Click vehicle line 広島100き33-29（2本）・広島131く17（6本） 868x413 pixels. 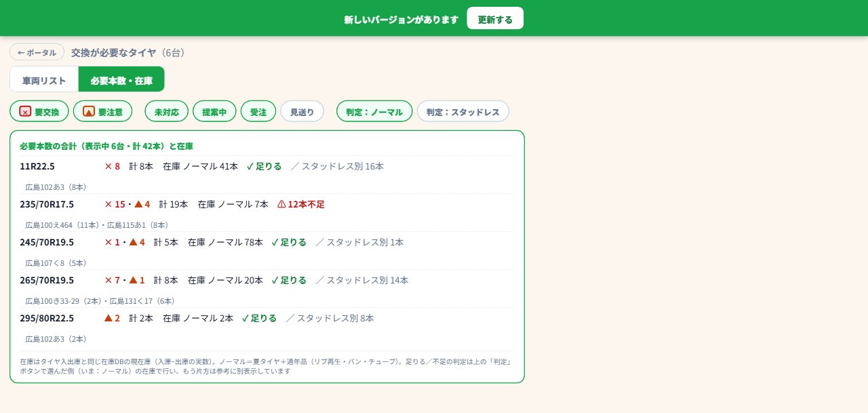101,301
